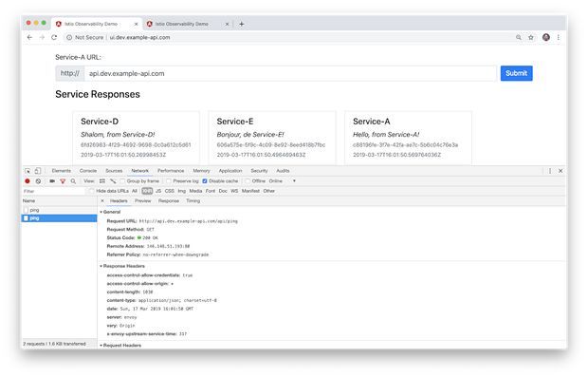Filter requests by Font type
588x377 pixels.
[x=211, y=191]
